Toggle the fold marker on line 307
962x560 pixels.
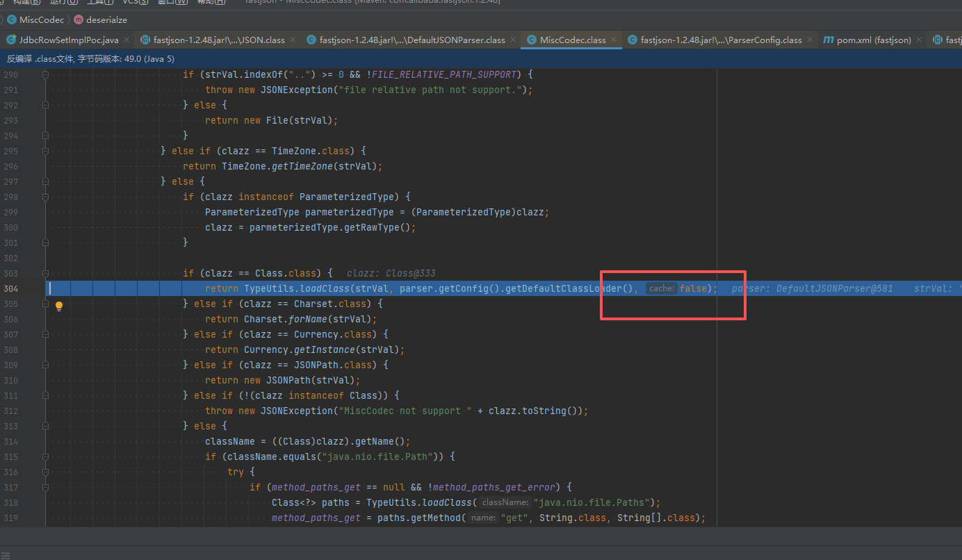tap(45, 334)
